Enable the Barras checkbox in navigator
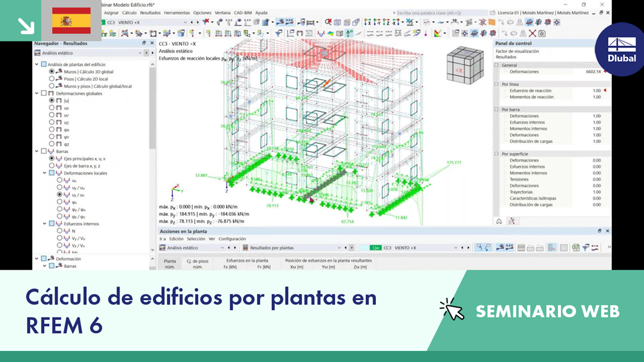The image size is (644, 362). pyautogui.click(x=44, y=151)
